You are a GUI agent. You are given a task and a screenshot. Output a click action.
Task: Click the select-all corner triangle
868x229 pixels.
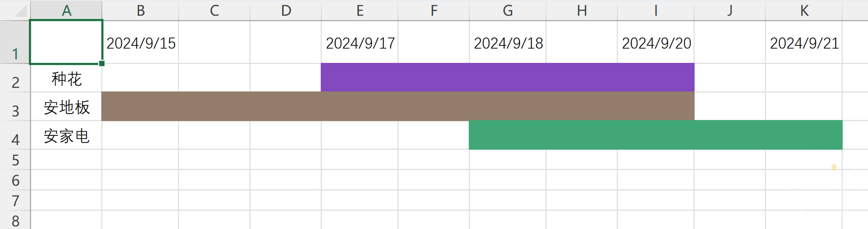coord(21,11)
